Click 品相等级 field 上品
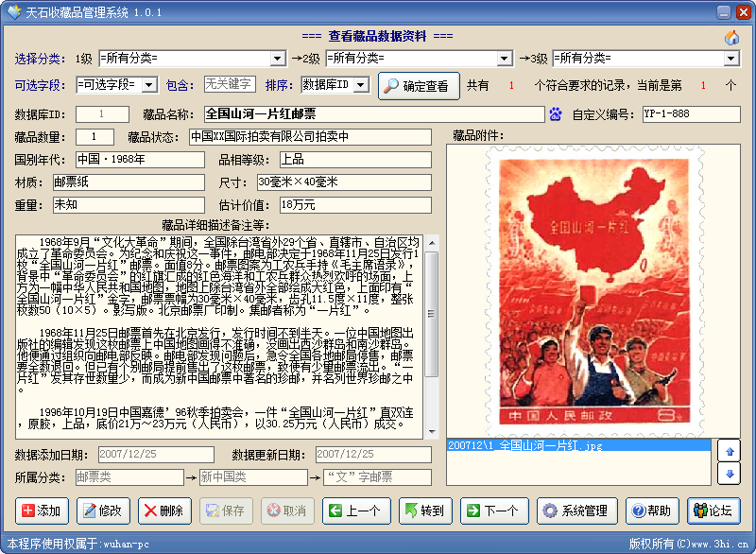 (x=355, y=160)
